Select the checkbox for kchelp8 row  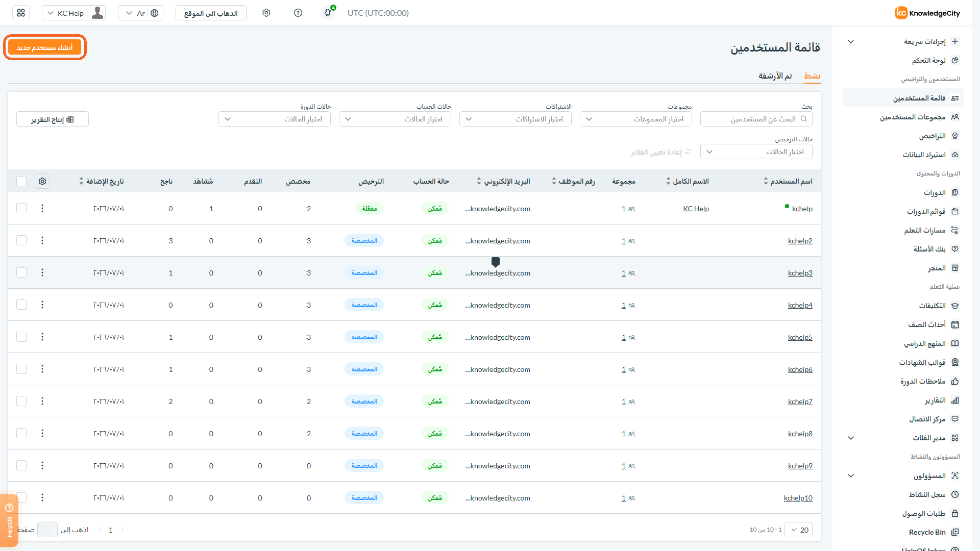click(21, 433)
